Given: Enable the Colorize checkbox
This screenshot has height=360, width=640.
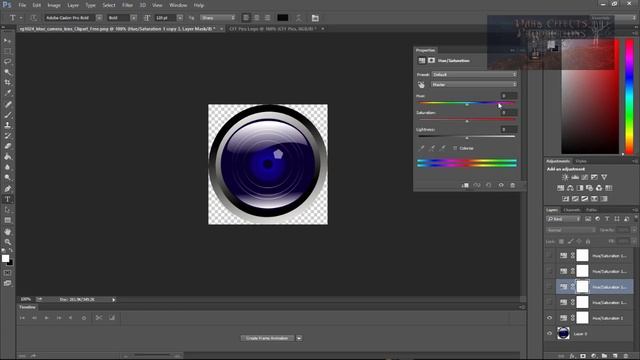Looking at the screenshot, I should [455, 148].
